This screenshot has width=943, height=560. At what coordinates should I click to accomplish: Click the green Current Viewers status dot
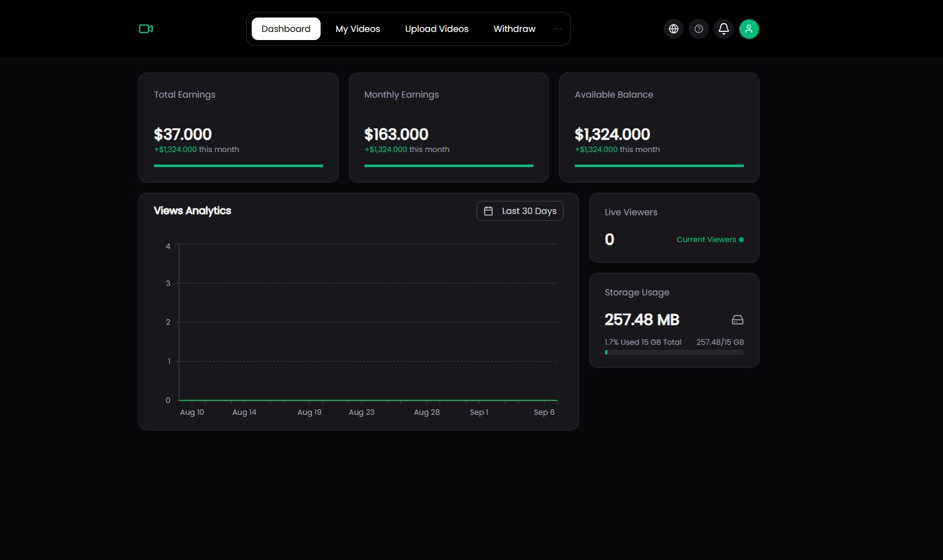[x=741, y=240]
